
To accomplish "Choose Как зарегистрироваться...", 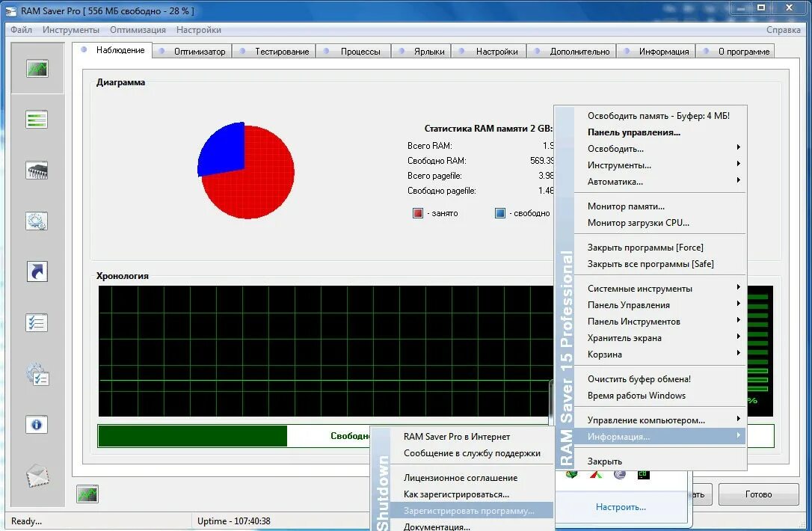I will [x=471, y=494].
